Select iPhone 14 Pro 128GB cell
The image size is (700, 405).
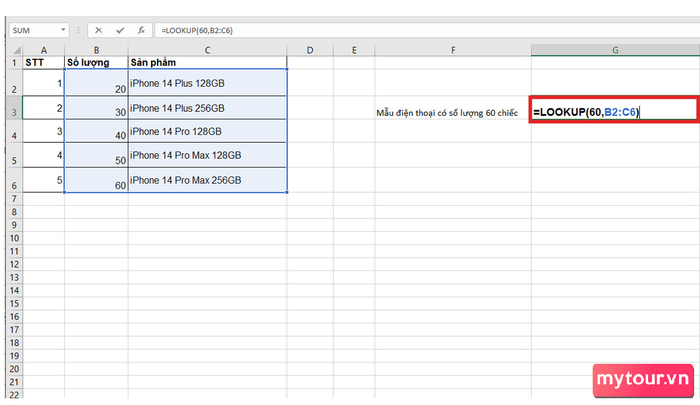pyautogui.click(x=208, y=131)
